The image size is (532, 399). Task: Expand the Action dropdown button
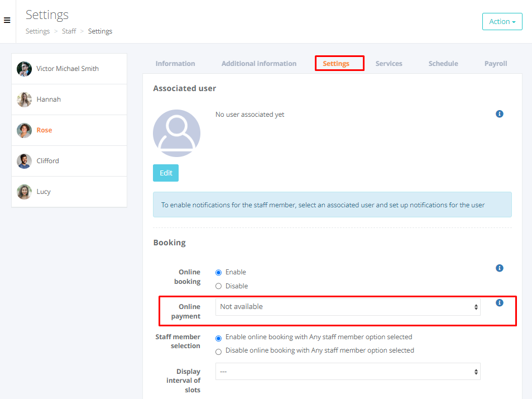tap(502, 22)
